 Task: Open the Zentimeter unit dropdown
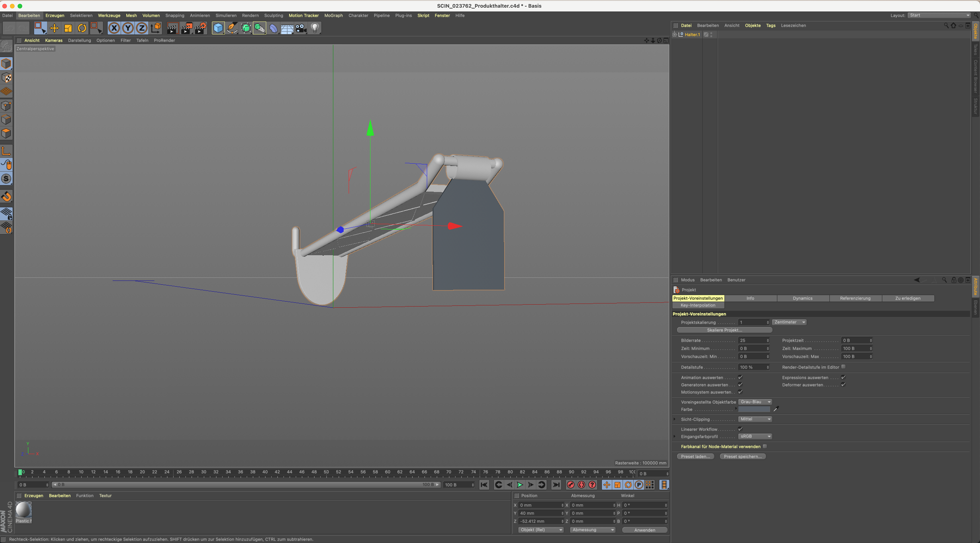point(789,322)
